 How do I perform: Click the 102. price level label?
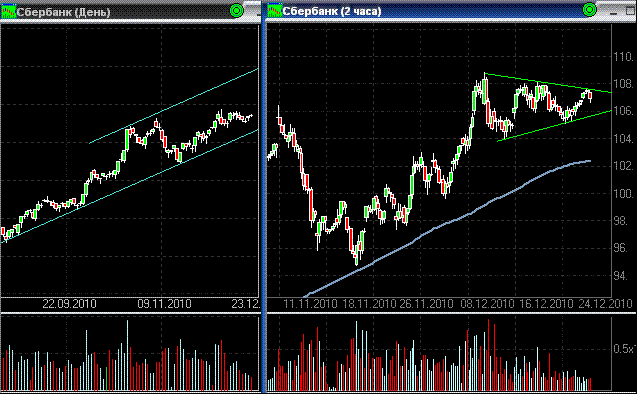[623, 166]
